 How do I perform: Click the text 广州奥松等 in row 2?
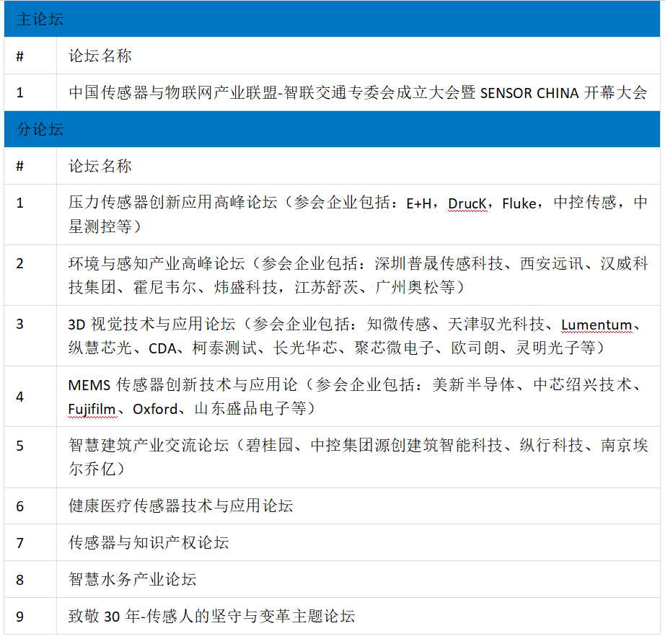tap(415, 288)
